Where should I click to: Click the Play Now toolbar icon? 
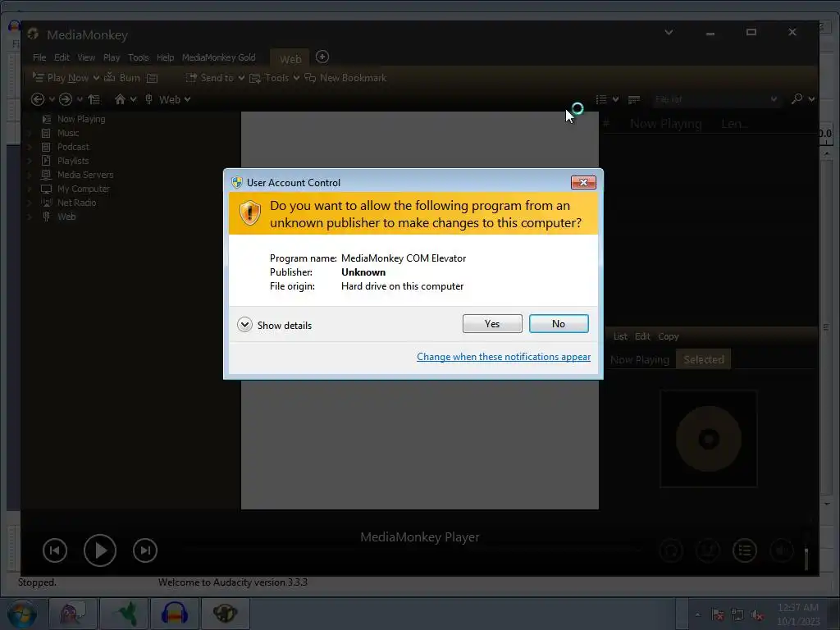(38, 78)
